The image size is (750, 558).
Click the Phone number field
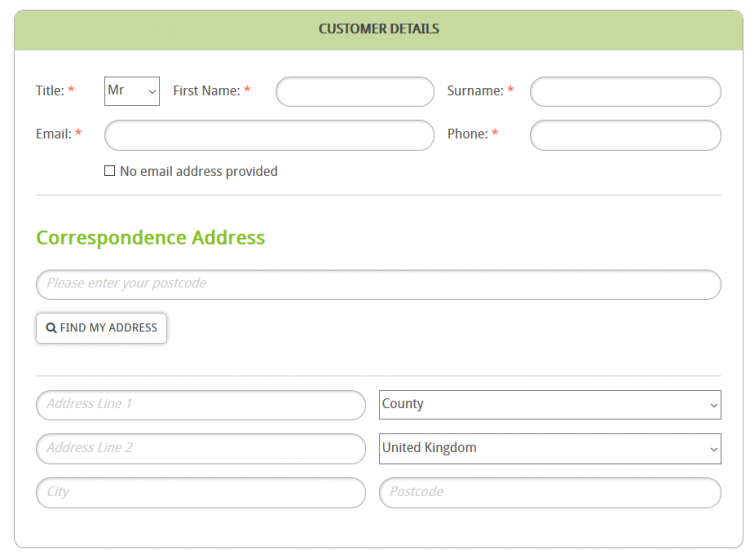pyautogui.click(x=626, y=135)
